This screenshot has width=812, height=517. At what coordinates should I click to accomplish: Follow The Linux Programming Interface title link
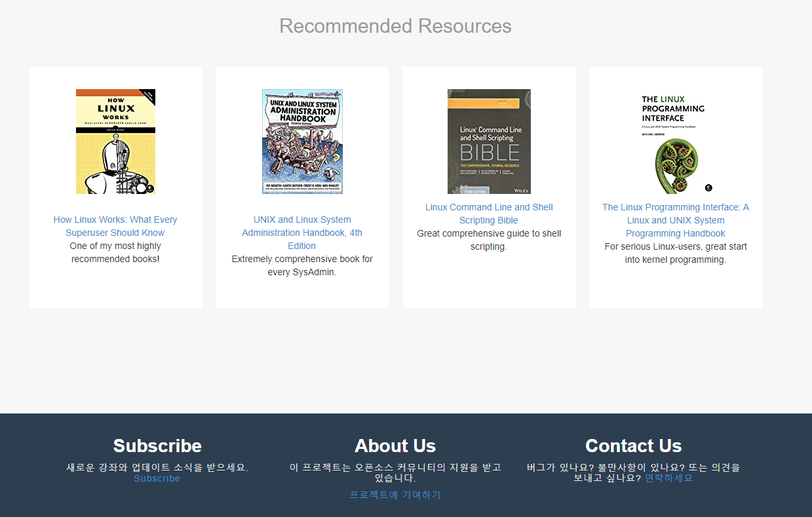tap(676, 220)
